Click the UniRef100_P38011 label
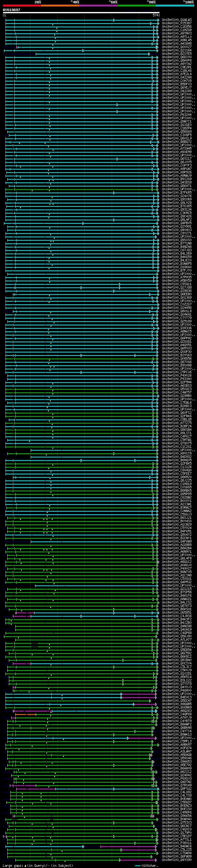This screenshot has width=197, height=868. tap(176, 843)
